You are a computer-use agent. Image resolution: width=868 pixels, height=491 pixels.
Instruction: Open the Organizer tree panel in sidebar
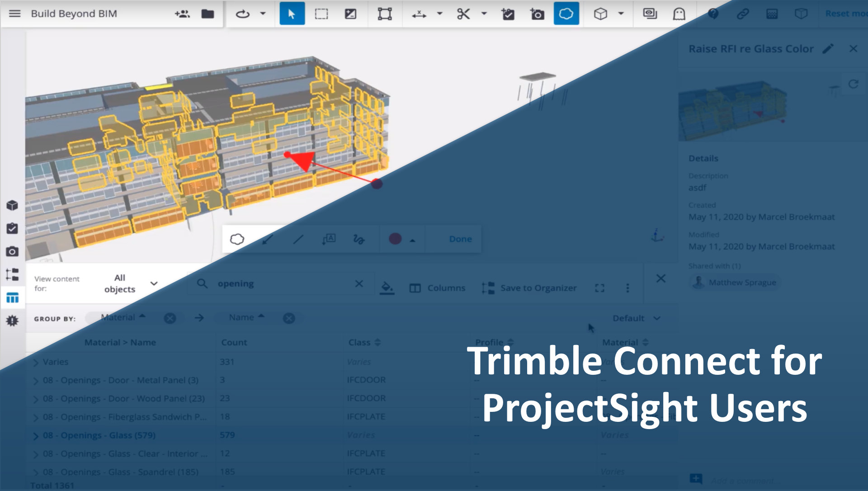coord(12,274)
